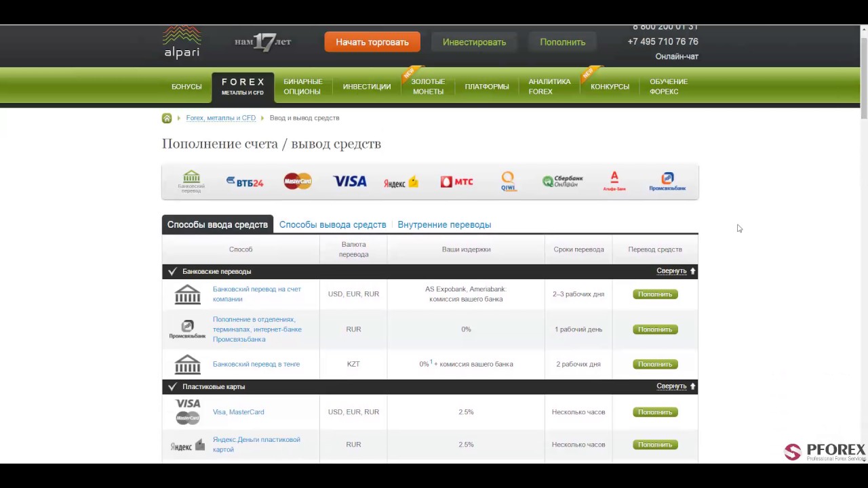Click Пополнить in Промсвязьбанк row
The width and height of the screenshot is (868, 488).
point(655,329)
